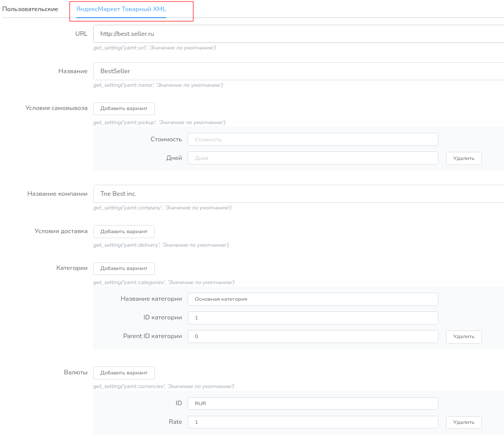Delete the pickup condition variant
The height and width of the screenshot is (439, 504).
tap(464, 158)
